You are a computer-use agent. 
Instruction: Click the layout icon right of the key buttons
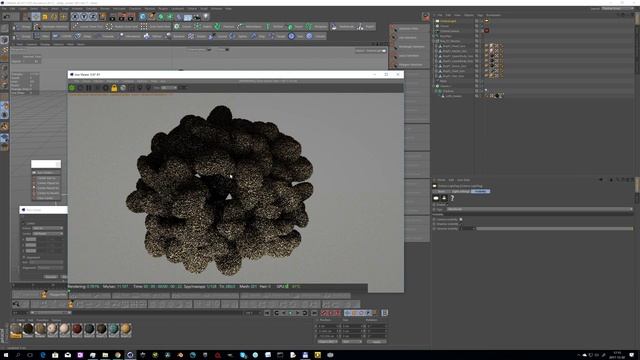click(x=384, y=313)
